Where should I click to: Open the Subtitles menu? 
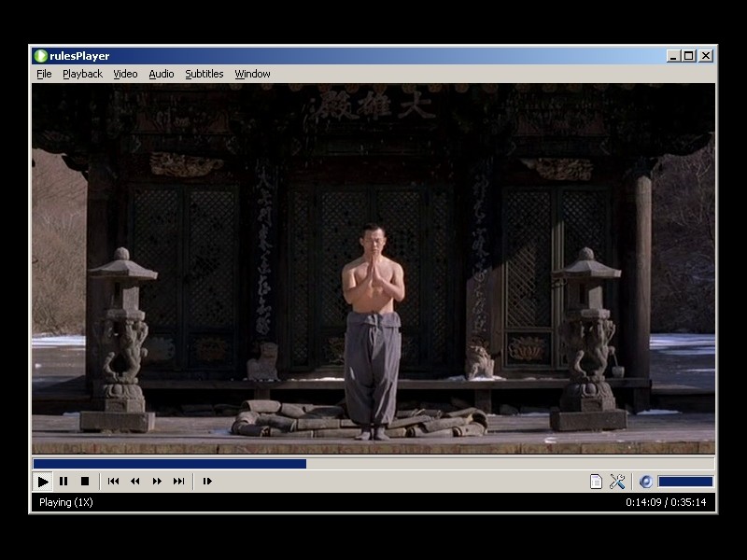coord(204,74)
